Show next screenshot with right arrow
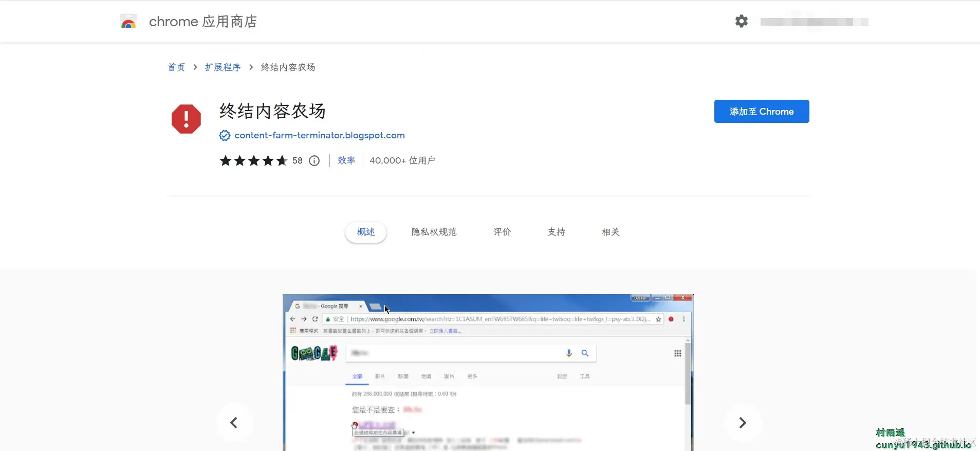The height and width of the screenshot is (451, 980). (x=743, y=423)
